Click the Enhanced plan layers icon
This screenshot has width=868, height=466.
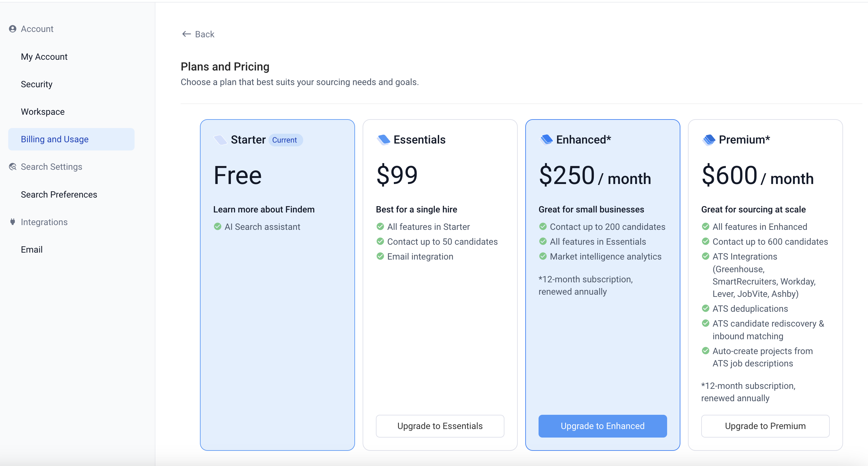pyautogui.click(x=546, y=140)
